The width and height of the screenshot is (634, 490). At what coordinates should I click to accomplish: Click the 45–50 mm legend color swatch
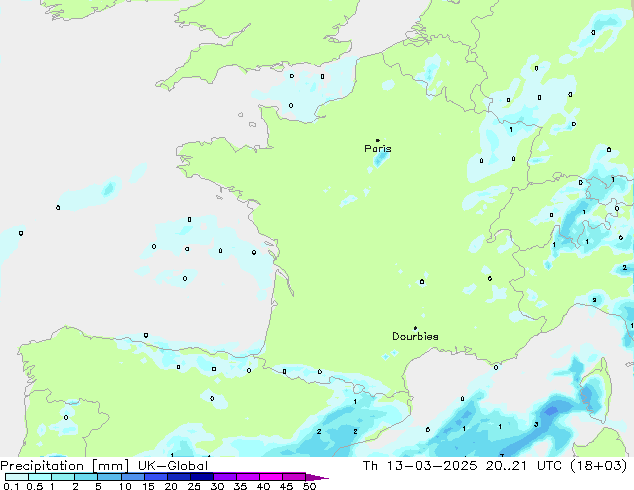pyautogui.click(x=293, y=477)
